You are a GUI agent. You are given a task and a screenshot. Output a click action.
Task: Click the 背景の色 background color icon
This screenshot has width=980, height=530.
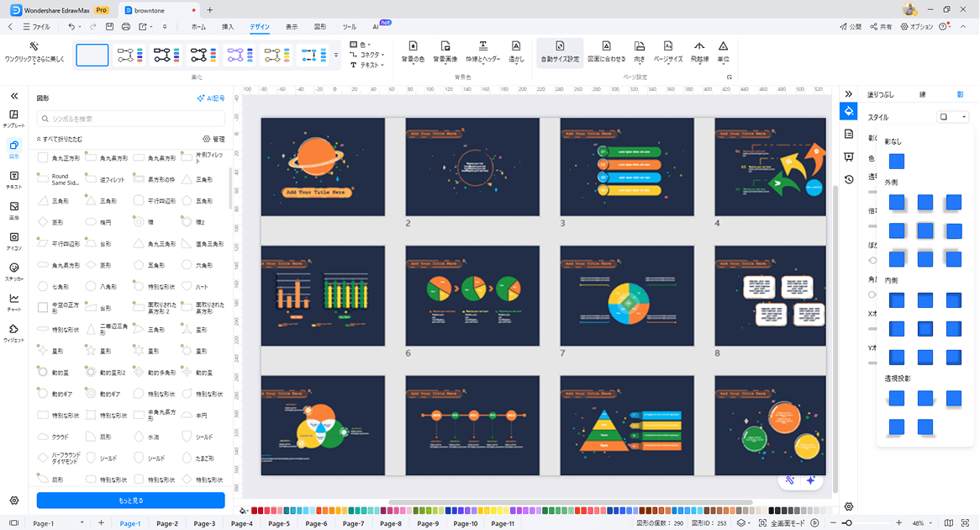413,47
